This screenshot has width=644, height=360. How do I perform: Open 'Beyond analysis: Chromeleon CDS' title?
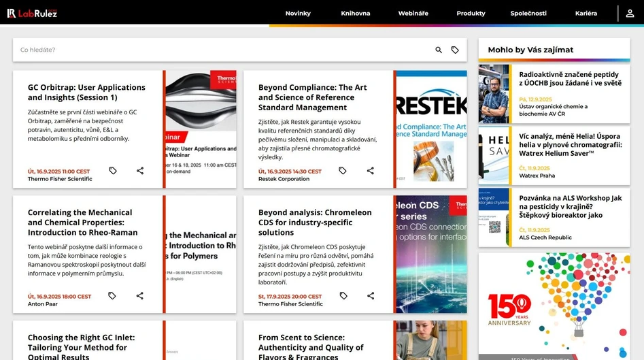315,223
